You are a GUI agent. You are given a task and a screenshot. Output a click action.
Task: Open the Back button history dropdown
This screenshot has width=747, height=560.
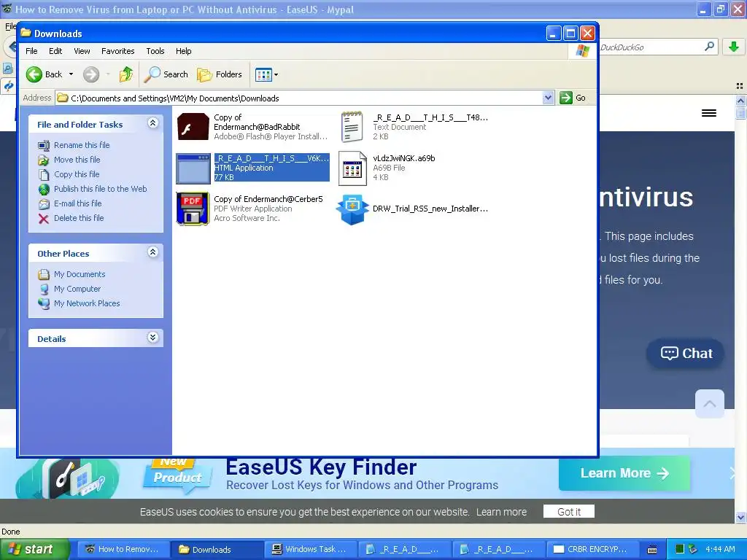point(71,74)
